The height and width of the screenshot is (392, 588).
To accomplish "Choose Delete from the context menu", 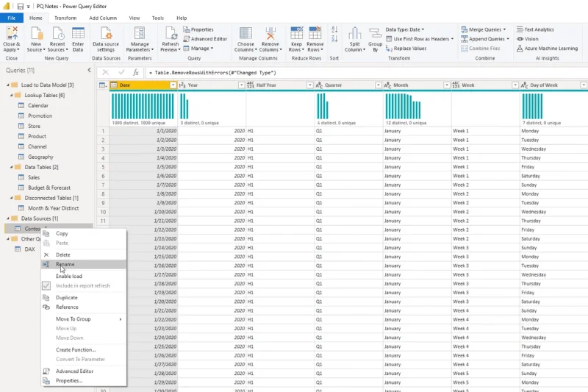I will coord(84,254).
